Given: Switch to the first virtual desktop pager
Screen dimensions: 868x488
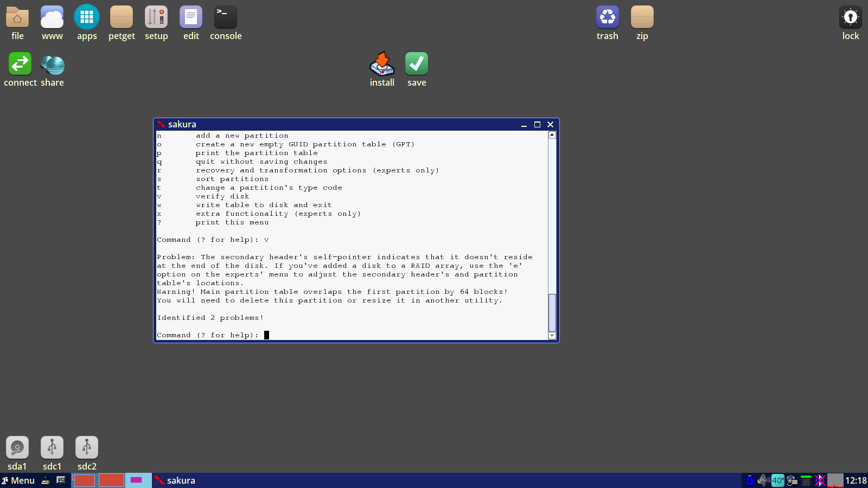Looking at the screenshot, I should tap(84, 480).
